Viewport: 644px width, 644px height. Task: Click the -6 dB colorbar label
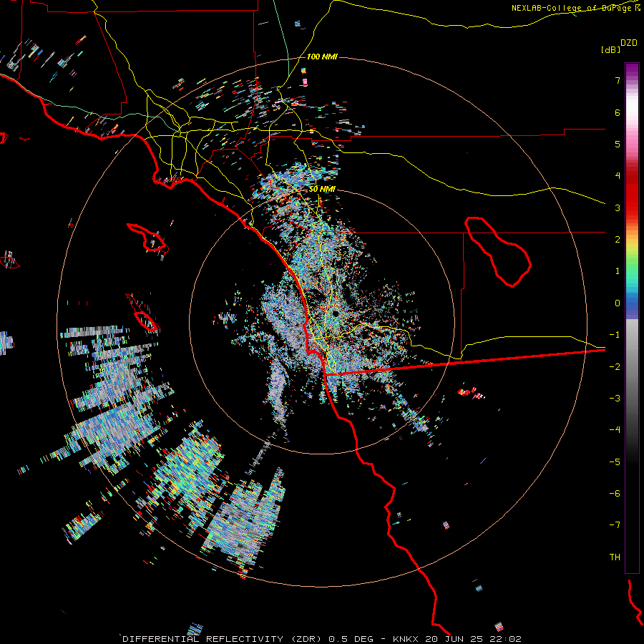(x=615, y=494)
